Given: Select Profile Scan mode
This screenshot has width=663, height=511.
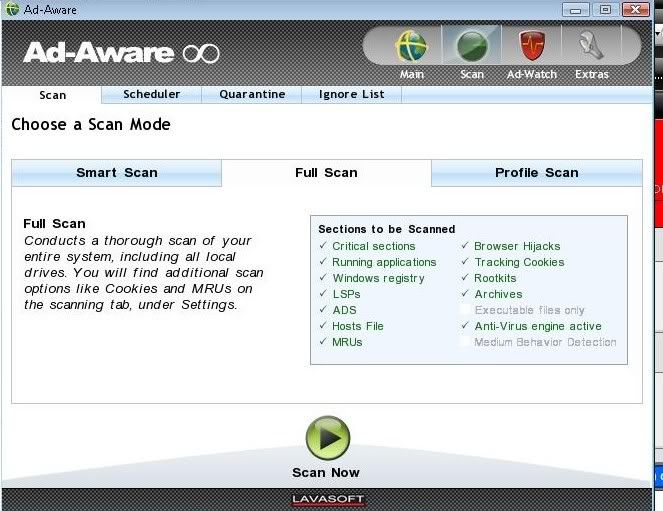Looking at the screenshot, I should [537, 172].
